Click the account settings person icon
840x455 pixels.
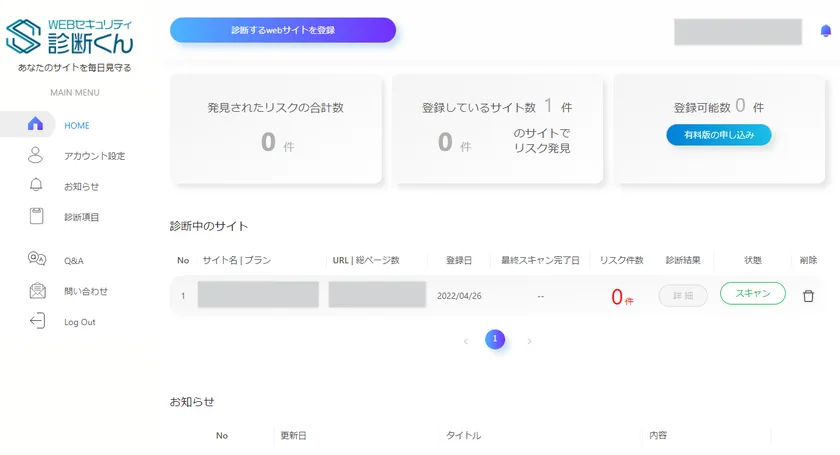point(36,155)
